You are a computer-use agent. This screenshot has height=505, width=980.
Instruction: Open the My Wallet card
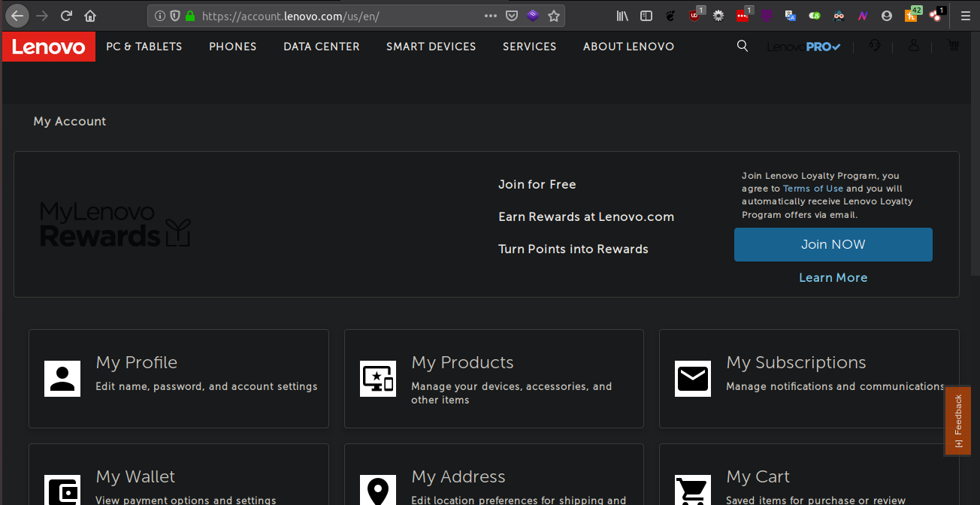pos(179,474)
